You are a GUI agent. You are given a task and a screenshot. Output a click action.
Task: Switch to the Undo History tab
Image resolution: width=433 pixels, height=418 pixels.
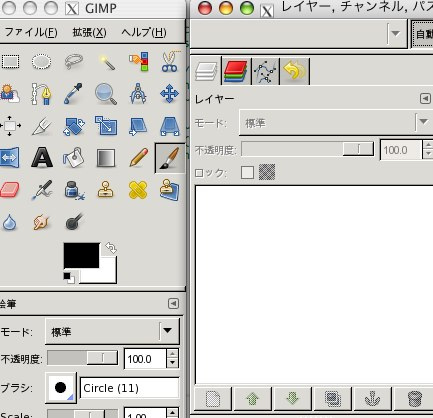(x=295, y=71)
